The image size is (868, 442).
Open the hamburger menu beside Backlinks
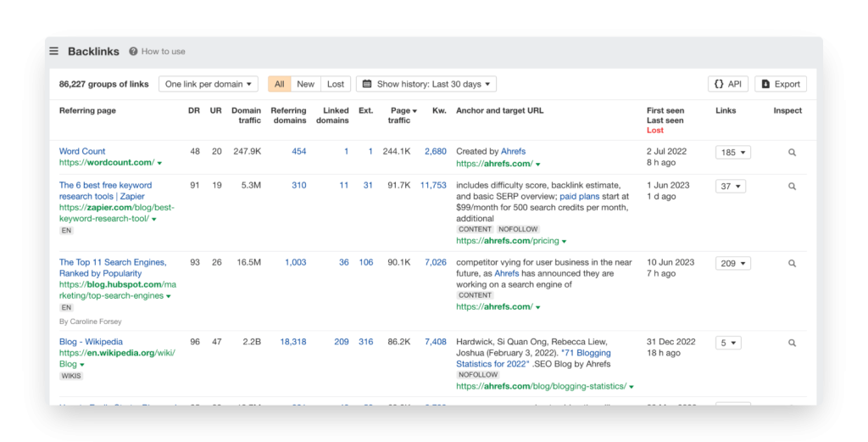[54, 51]
